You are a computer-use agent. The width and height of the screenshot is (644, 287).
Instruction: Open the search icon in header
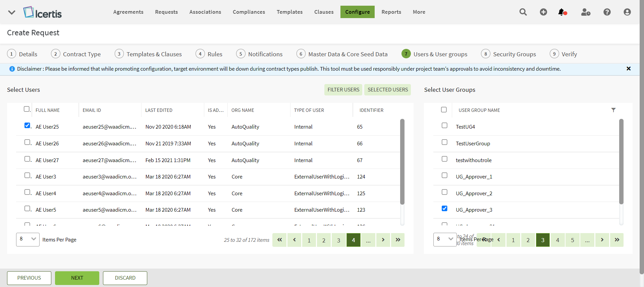(x=523, y=12)
